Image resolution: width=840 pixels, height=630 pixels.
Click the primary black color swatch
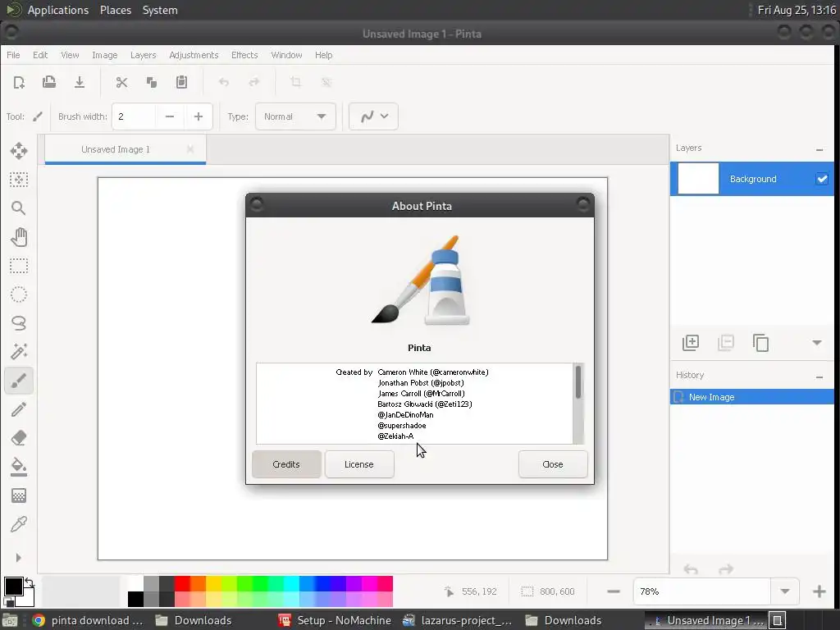[13, 586]
